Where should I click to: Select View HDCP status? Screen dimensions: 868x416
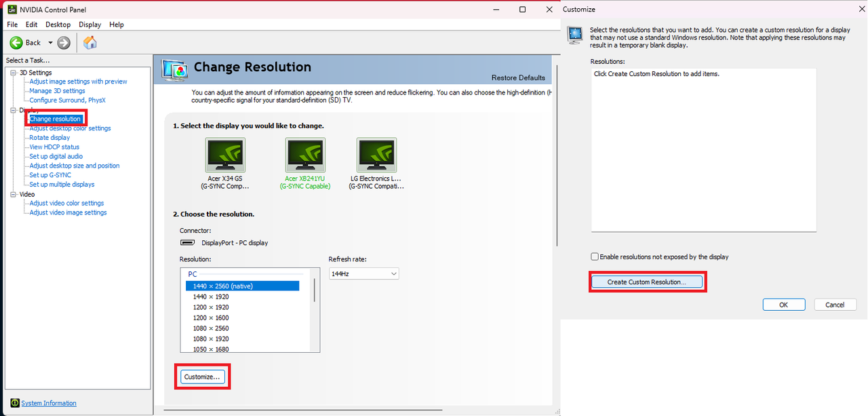tap(54, 147)
